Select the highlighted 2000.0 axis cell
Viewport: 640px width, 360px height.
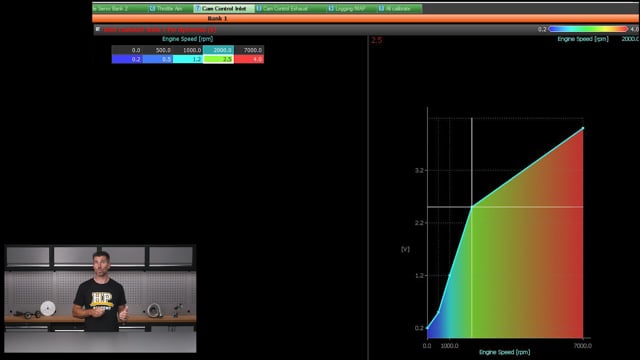[218, 50]
